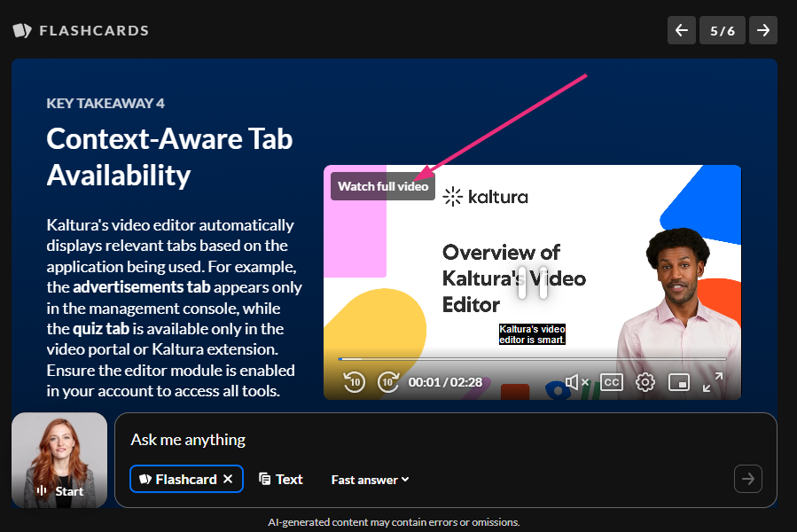Select the Flashcard chip
This screenshot has width=797, height=532.
[x=186, y=479]
